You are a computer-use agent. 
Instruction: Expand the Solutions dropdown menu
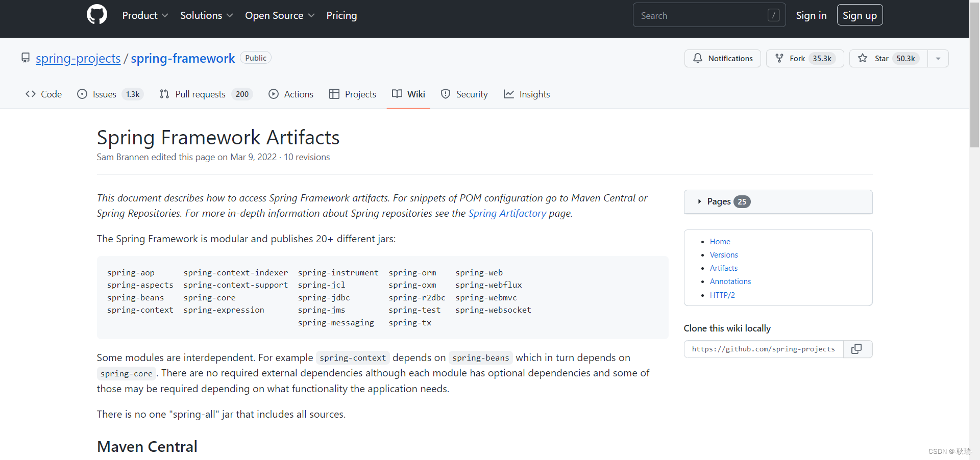(x=206, y=15)
